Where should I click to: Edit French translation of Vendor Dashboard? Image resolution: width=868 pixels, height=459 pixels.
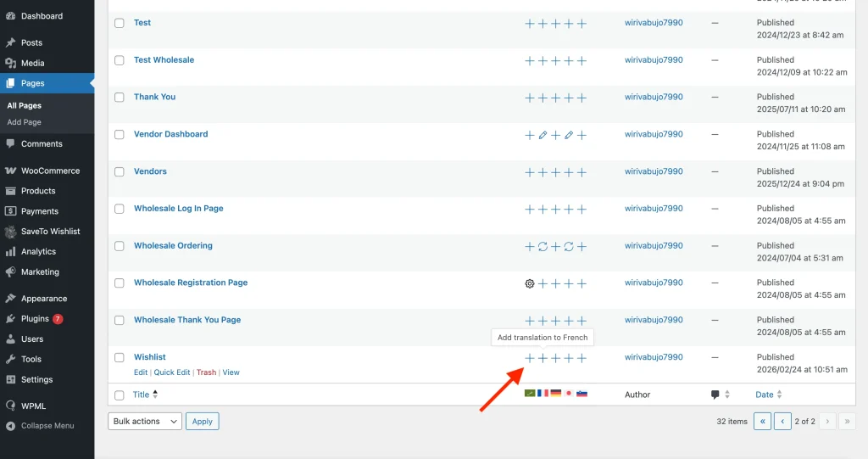tap(542, 135)
